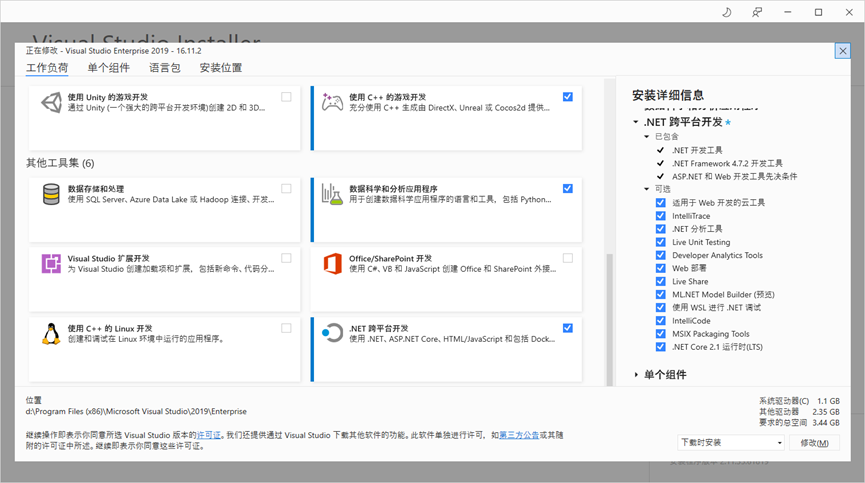Check the data storage and processing workload
865x483 pixels.
click(286, 189)
